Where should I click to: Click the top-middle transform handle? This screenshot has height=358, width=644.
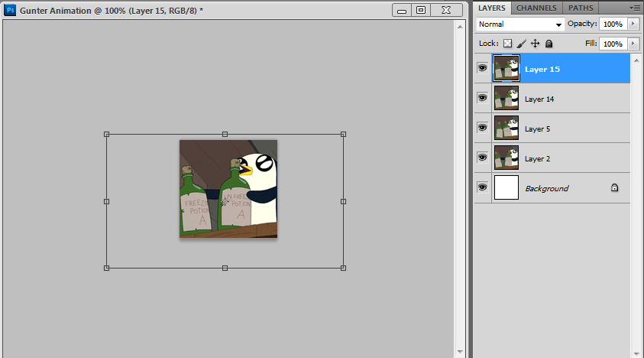tap(225, 134)
